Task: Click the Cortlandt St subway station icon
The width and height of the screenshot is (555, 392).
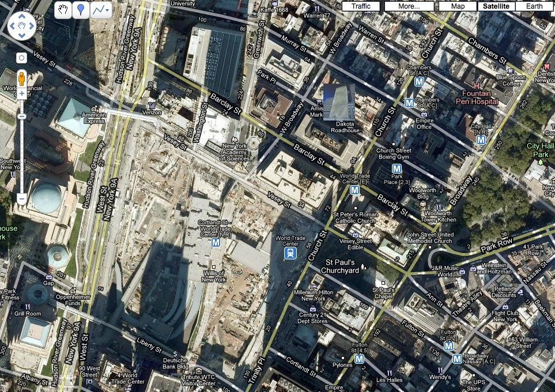Action: point(216,243)
